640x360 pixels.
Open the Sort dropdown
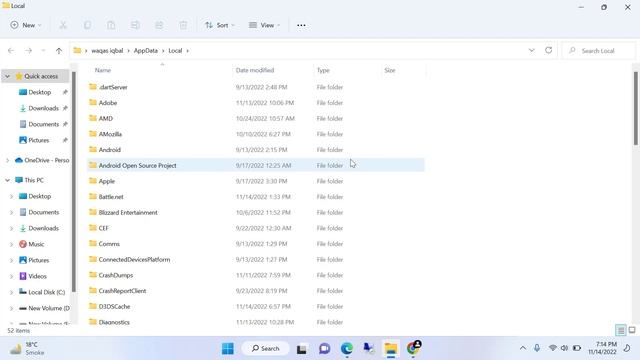click(220, 25)
